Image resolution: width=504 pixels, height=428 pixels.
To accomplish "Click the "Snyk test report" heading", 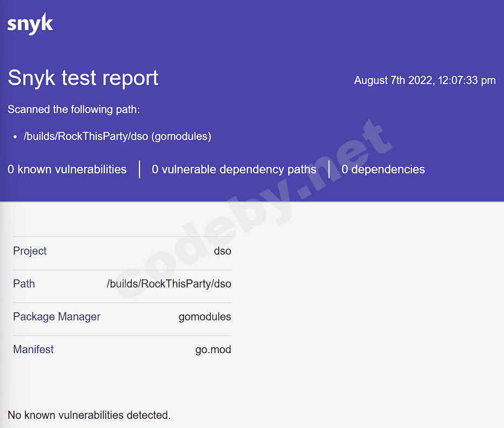I will tap(83, 78).
